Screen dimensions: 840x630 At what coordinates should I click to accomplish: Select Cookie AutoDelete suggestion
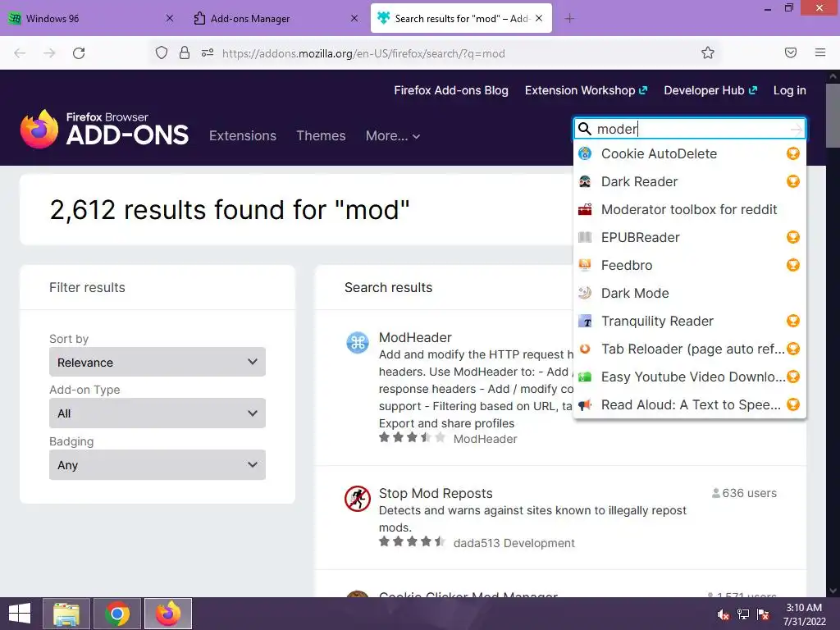point(689,153)
